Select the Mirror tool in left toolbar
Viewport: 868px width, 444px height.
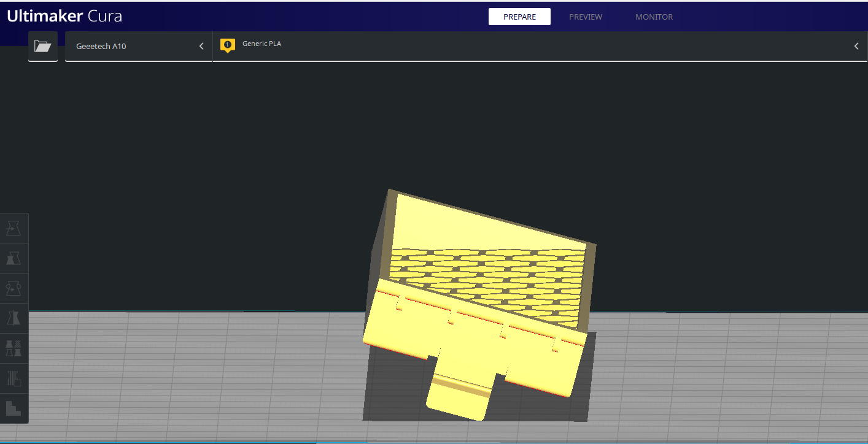14,318
